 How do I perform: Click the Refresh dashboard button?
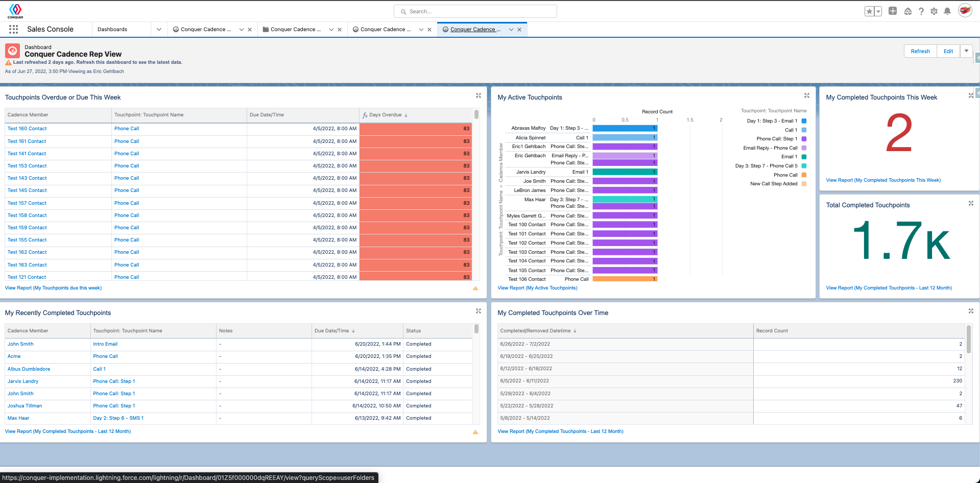[x=920, y=51]
